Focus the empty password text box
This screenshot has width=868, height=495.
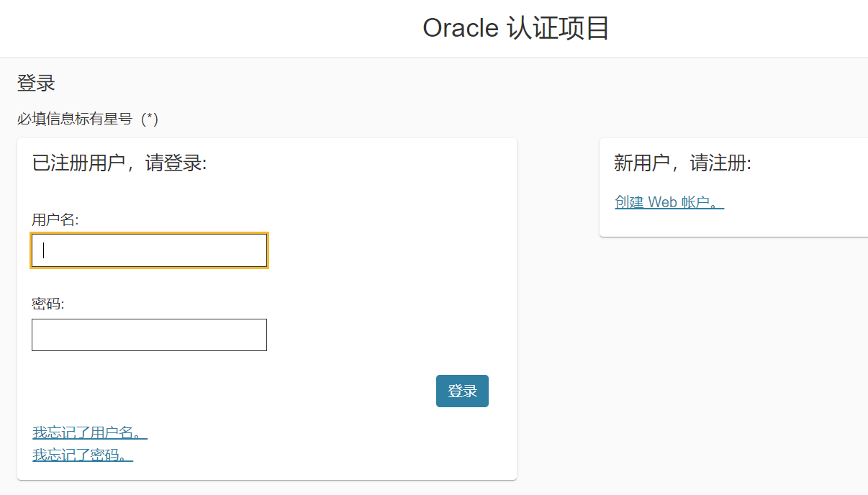click(x=149, y=335)
